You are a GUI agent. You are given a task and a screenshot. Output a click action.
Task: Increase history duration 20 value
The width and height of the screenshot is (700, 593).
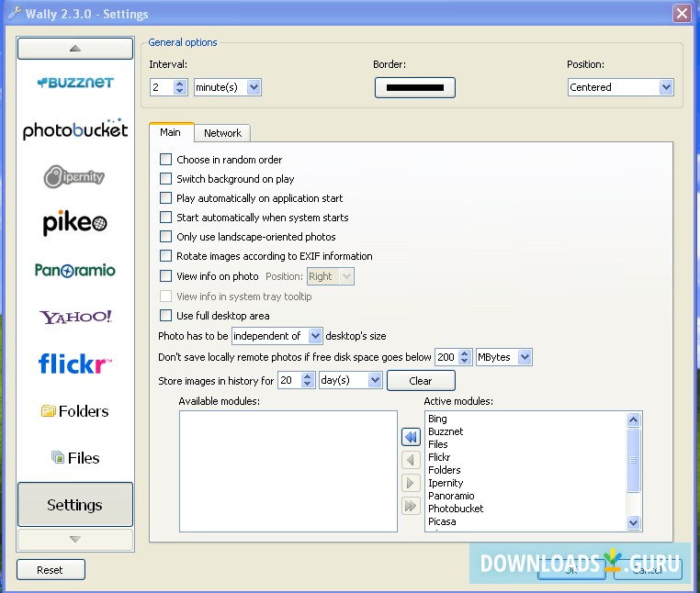click(x=307, y=376)
